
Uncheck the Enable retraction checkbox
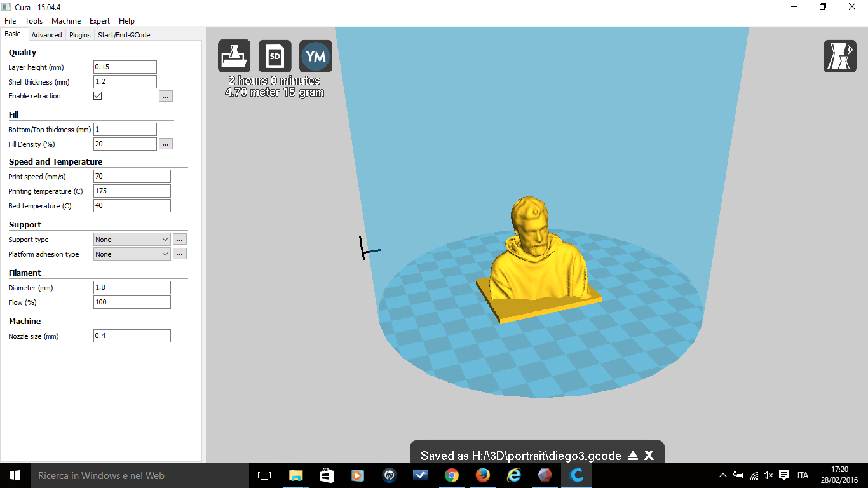[97, 95]
